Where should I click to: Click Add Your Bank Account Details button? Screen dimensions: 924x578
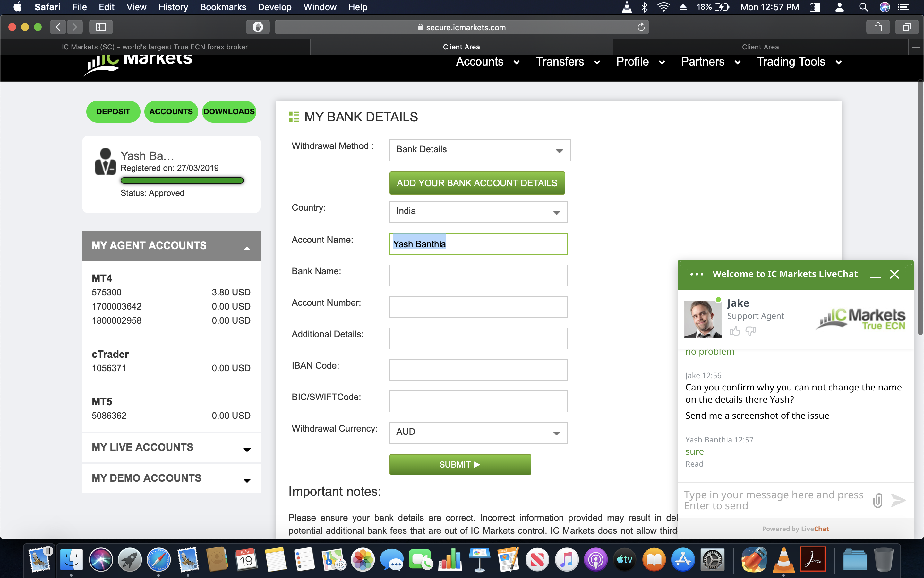coord(477,183)
